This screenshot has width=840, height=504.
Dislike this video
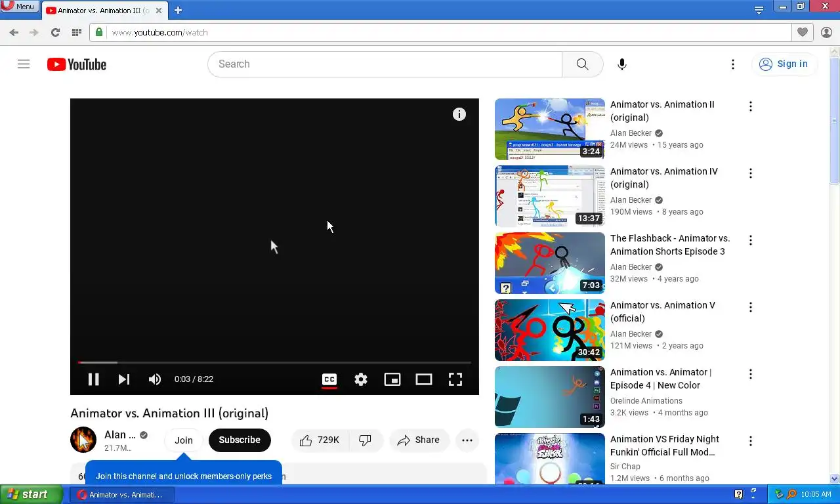366,440
